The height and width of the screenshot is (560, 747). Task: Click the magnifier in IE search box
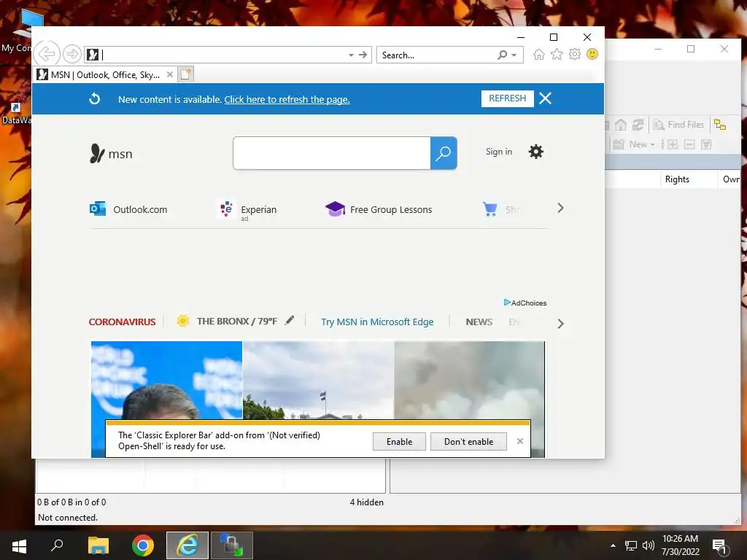[502, 55]
